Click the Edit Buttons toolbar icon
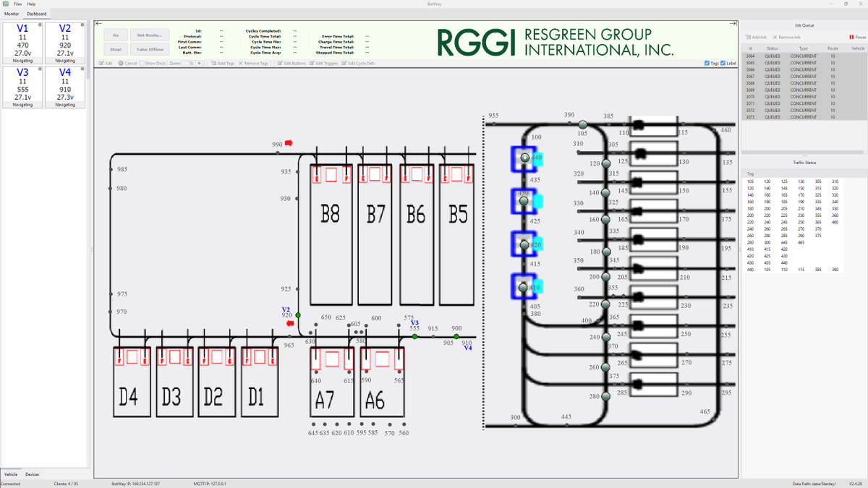868x488 pixels. 279,64
